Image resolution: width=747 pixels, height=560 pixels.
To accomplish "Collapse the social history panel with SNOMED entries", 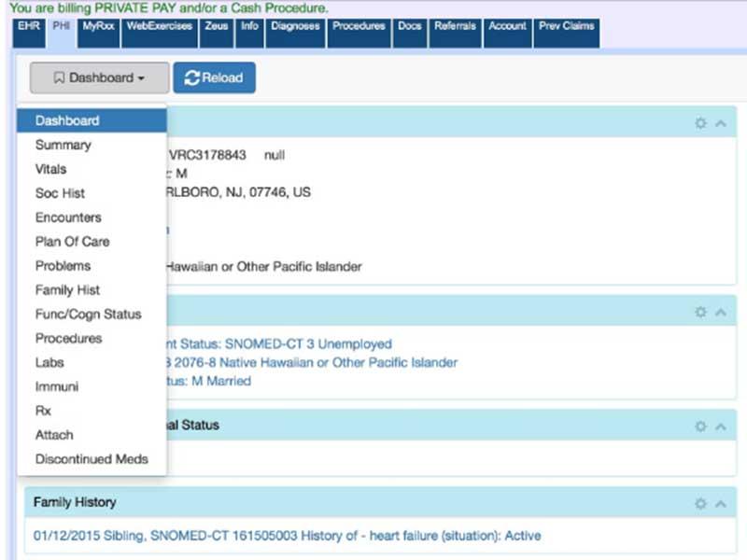I will (721, 313).
